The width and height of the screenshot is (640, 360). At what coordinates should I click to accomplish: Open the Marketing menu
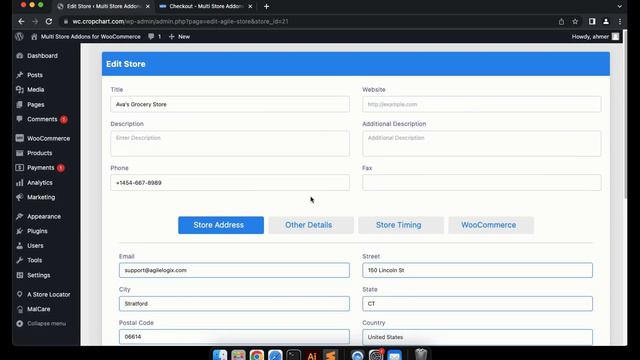[x=41, y=197]
